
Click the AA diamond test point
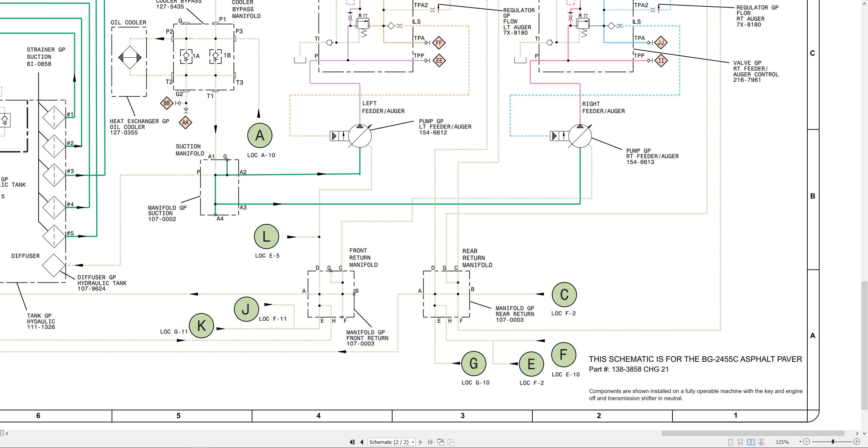pyautogui.click(x=185, y=123)
